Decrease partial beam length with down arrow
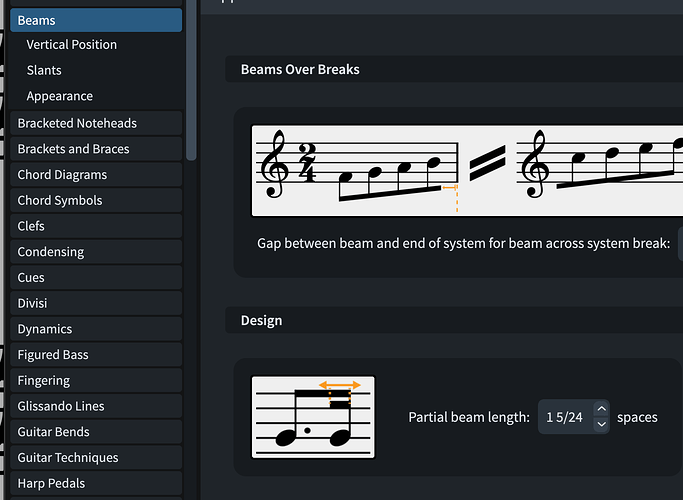The height and width of the screenshot is (500, 683). coord(601,424)
